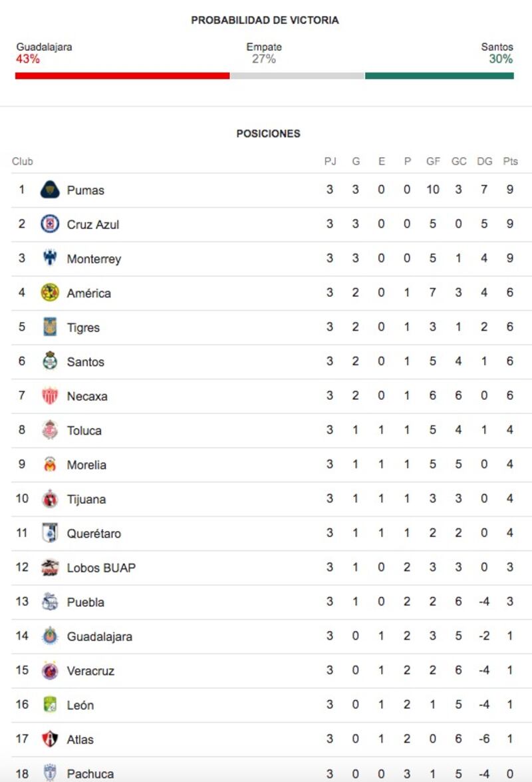Open the León team name link
Viewport: 532px width, 782px height.
(80, 705)
